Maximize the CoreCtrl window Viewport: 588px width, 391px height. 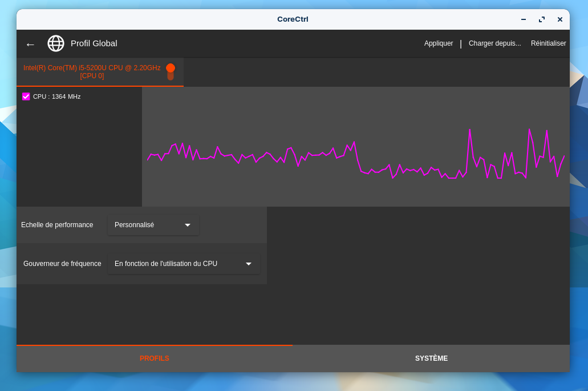coord(542,19)
